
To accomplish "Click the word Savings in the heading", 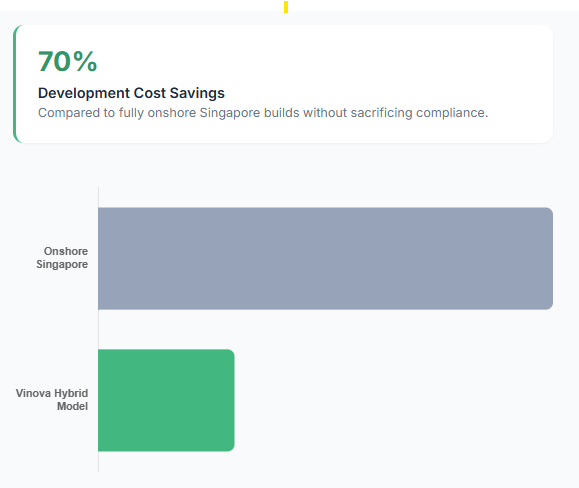I will click(x=197, y=93).
